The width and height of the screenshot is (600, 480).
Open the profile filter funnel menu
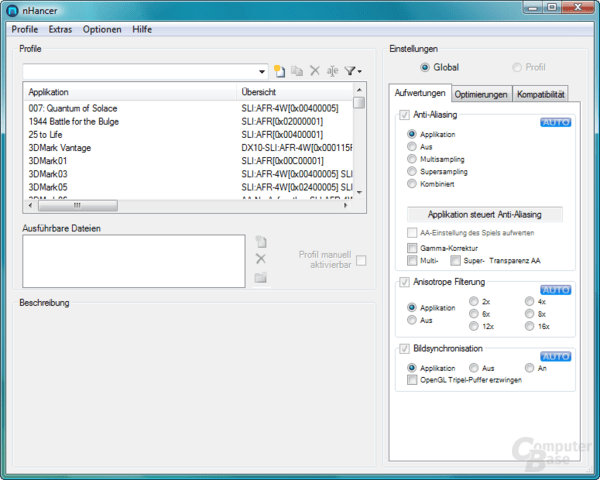tap(352, 71)
